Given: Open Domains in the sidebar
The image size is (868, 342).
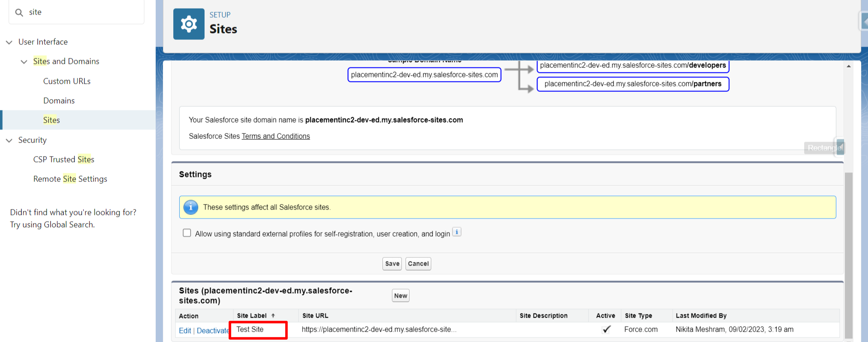Looking at the screenshot, I should (x=59, y=100).
